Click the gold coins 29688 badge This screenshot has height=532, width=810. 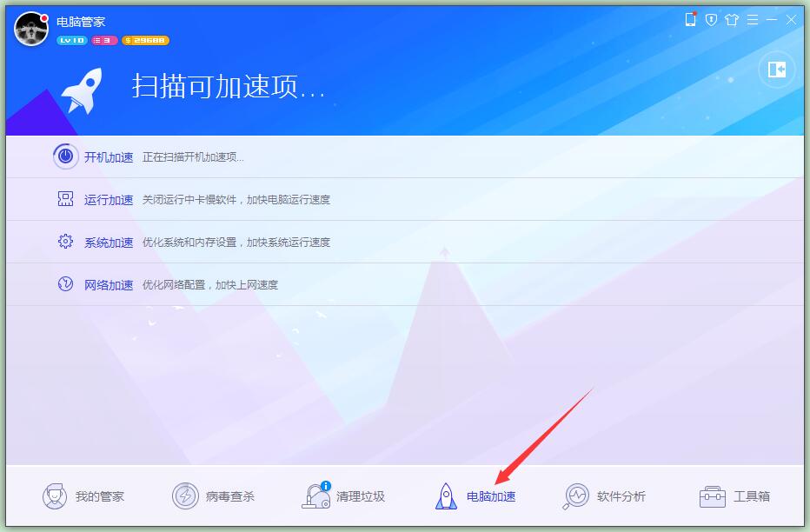click(x=145, y=41)
